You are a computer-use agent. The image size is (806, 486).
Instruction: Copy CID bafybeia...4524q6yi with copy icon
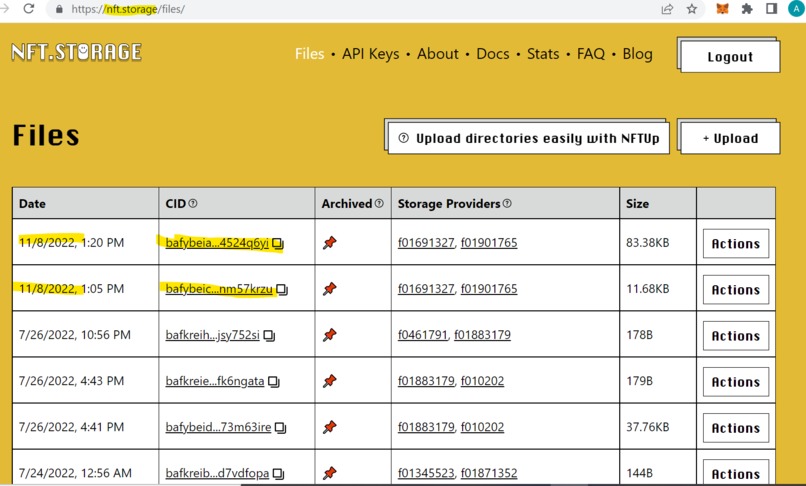tap(278, 243)
